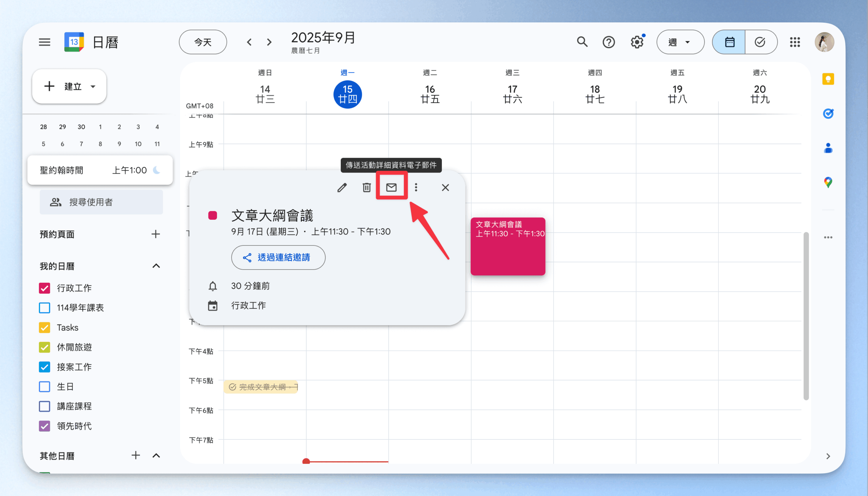
Task: Open the 週 view dropdown
Action: tap(680, 42)
